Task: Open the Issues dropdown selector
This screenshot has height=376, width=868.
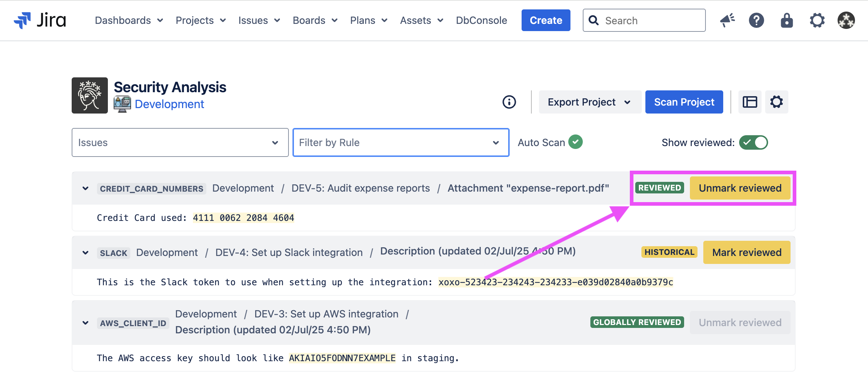Action: pos(180,142)
